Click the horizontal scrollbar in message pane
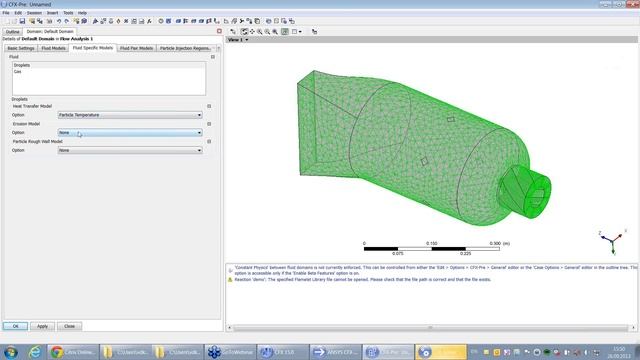The image size is (640, 360). click(431, 327)
